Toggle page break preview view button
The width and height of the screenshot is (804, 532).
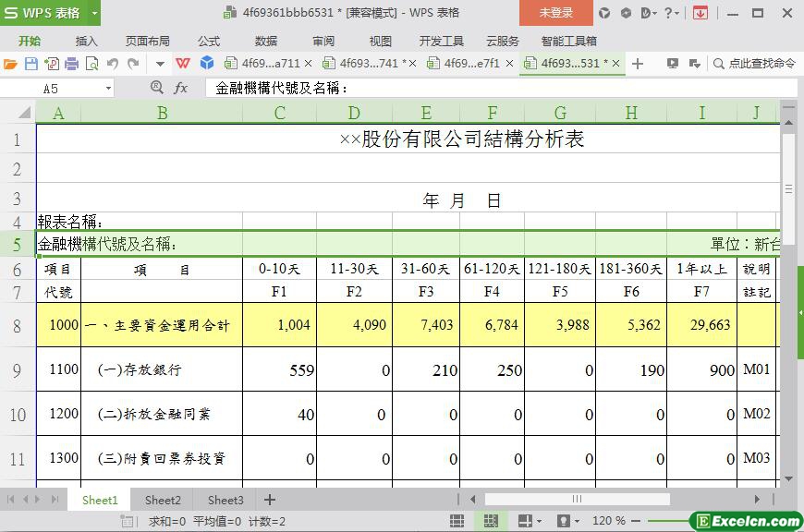point(490,521)
